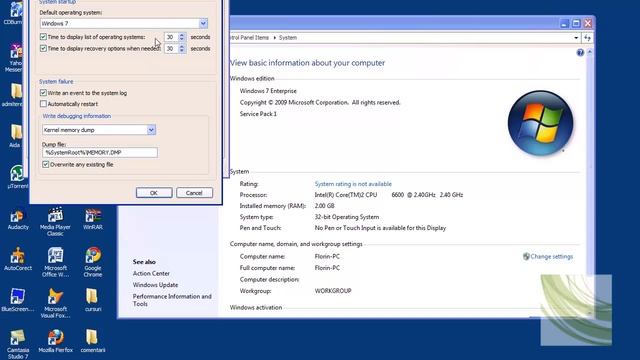The height and width of the screenshot is (360, 640).
Task: Click the 'Service Pack 1' text
Action: coord(258,114)
